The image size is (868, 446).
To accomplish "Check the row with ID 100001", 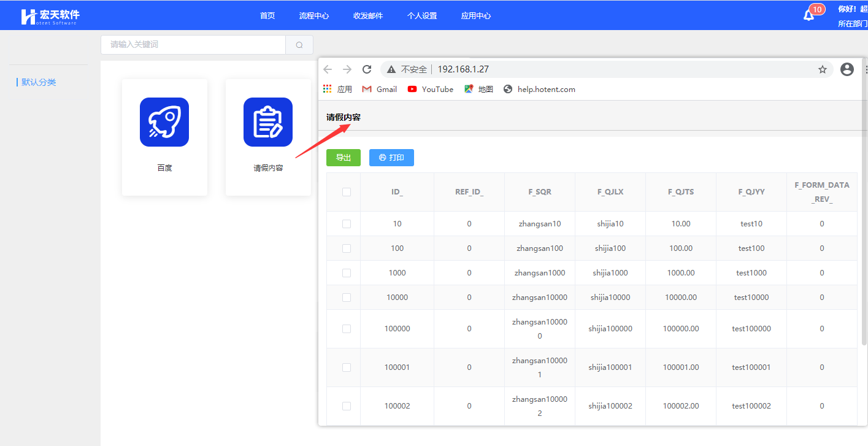I will point(347,367).
